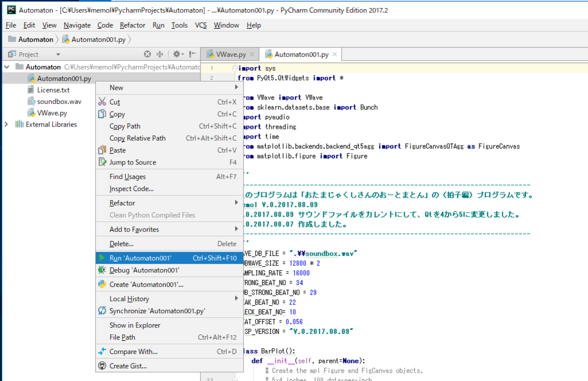Click the License.txt text file icon
Screen dimensions: 588x381
31,90
